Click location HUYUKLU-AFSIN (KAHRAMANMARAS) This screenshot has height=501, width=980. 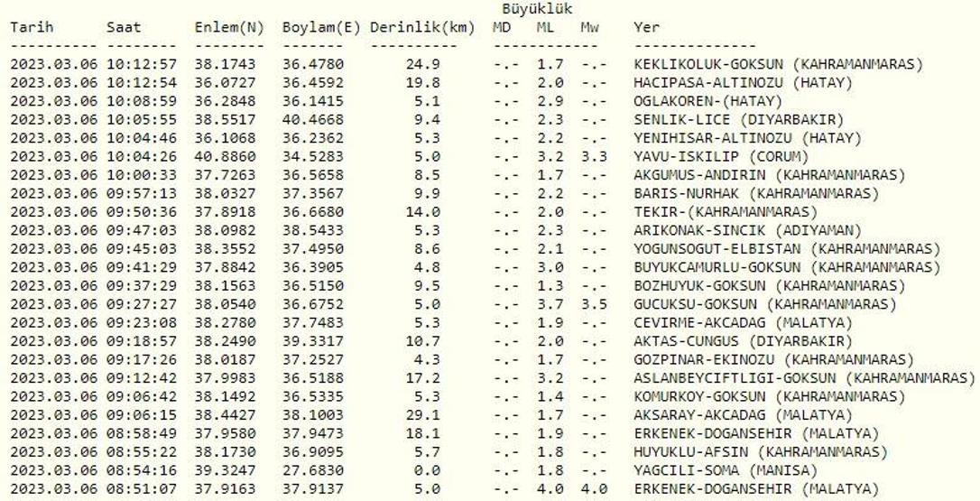761,451
